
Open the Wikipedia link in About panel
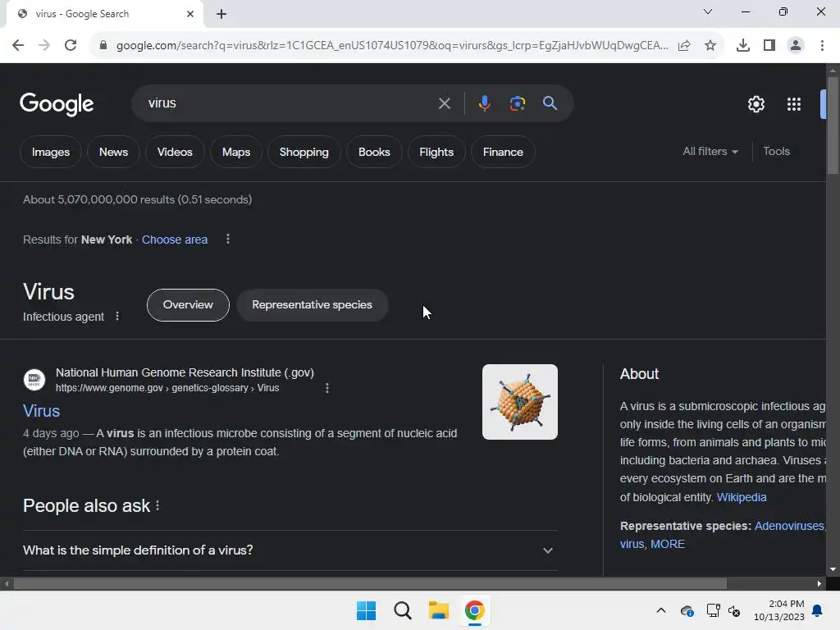[x=742, y=497]
